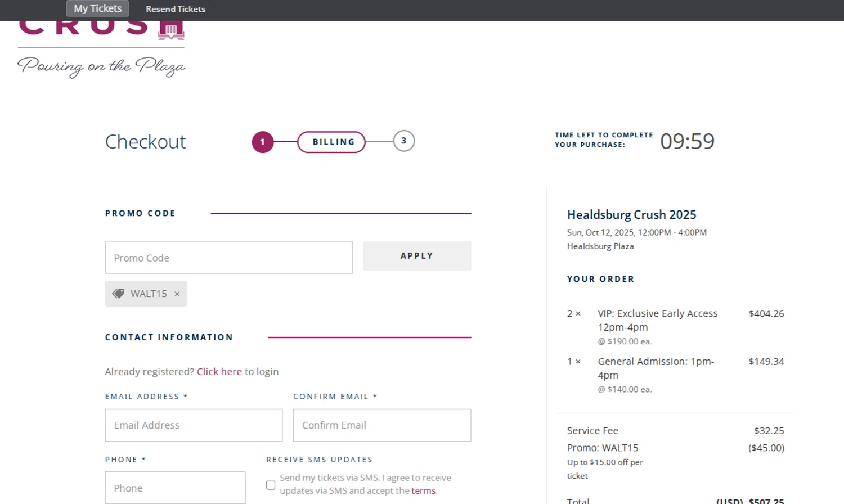844x504 pixels.
Task: Select the Billing step indicator
Action: coord(331,142)
